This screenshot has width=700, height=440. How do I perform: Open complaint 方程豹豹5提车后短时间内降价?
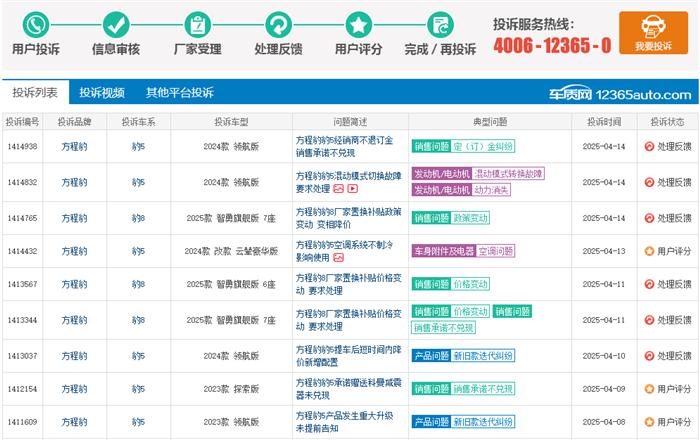coord(348,356)
